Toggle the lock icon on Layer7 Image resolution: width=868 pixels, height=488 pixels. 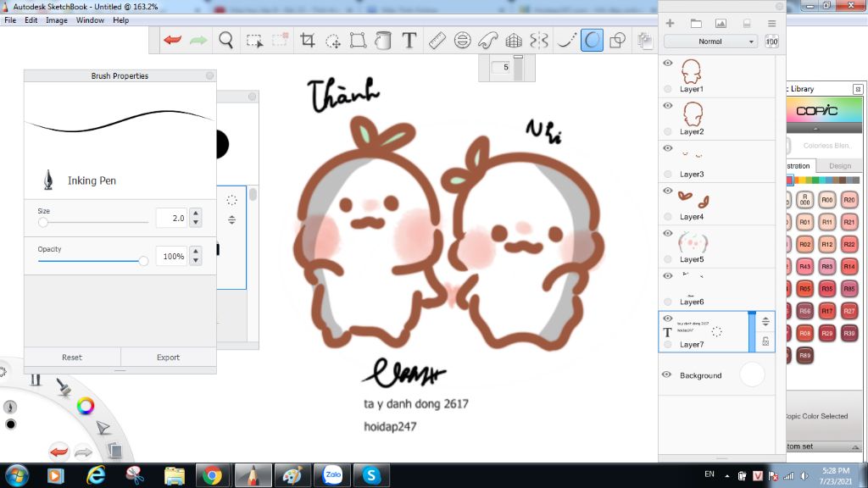pos(765,342)
